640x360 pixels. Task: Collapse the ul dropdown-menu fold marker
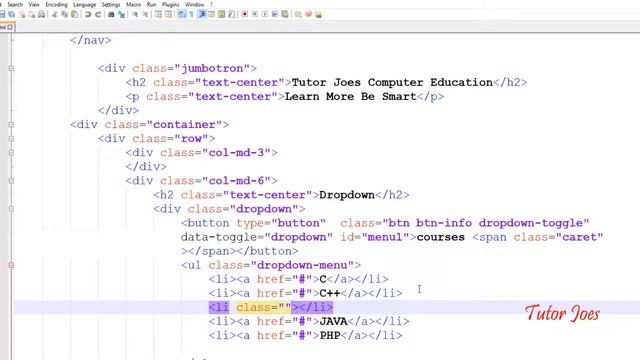pyautogui.click(x=11, y=265)
